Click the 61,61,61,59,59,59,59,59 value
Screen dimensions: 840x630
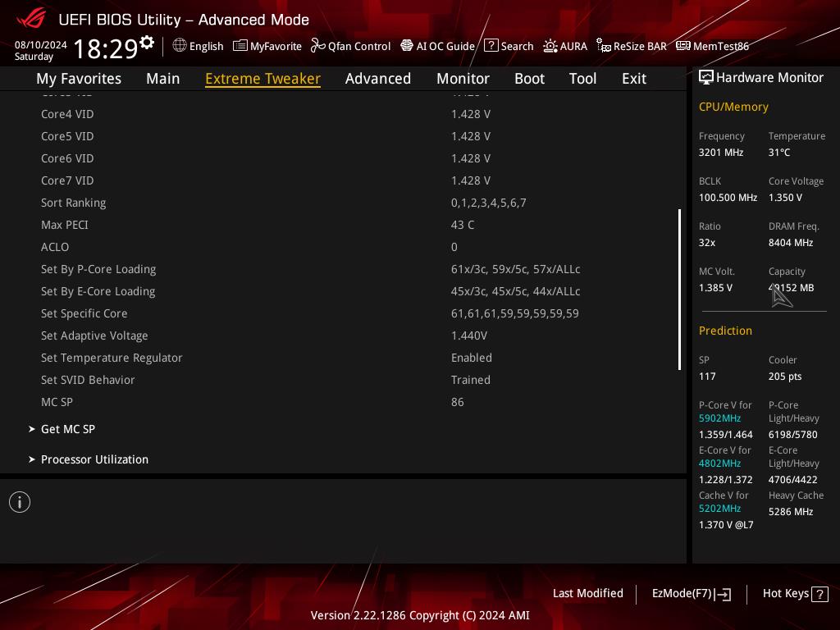tap(515, 313)
